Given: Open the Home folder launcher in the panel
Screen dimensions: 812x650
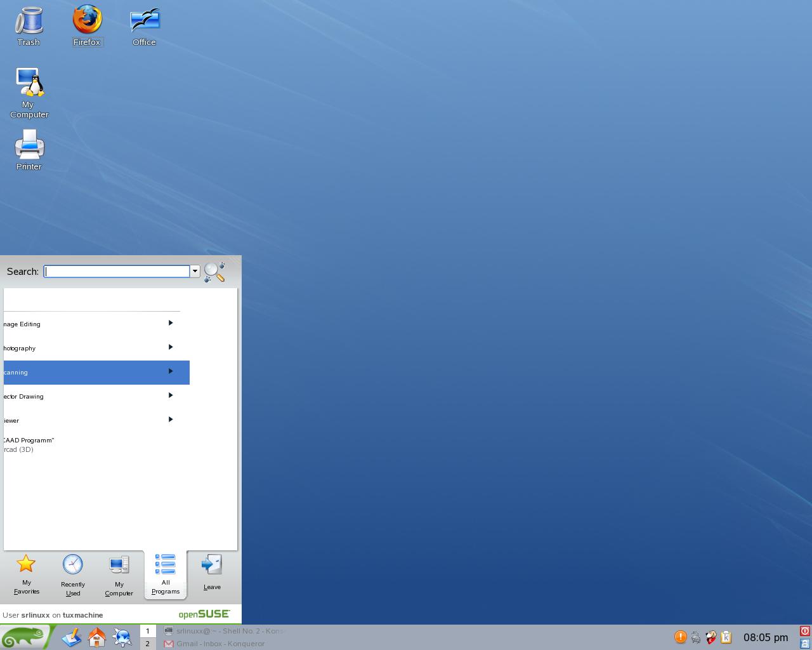Looking at the screenshot, I should point(97,637).
